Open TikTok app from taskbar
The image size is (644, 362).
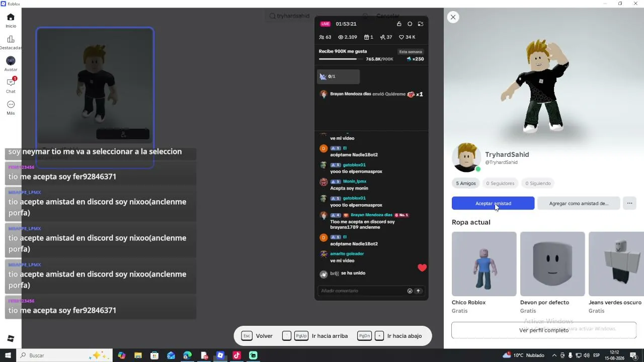(x=237, y=355)
